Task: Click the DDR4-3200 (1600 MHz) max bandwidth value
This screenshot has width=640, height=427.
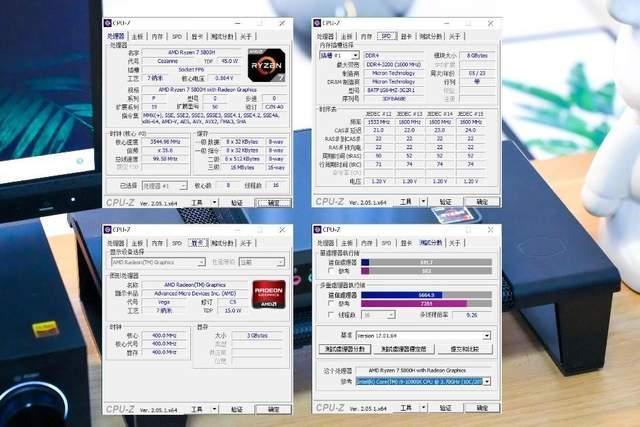Action: pos(393,64)
